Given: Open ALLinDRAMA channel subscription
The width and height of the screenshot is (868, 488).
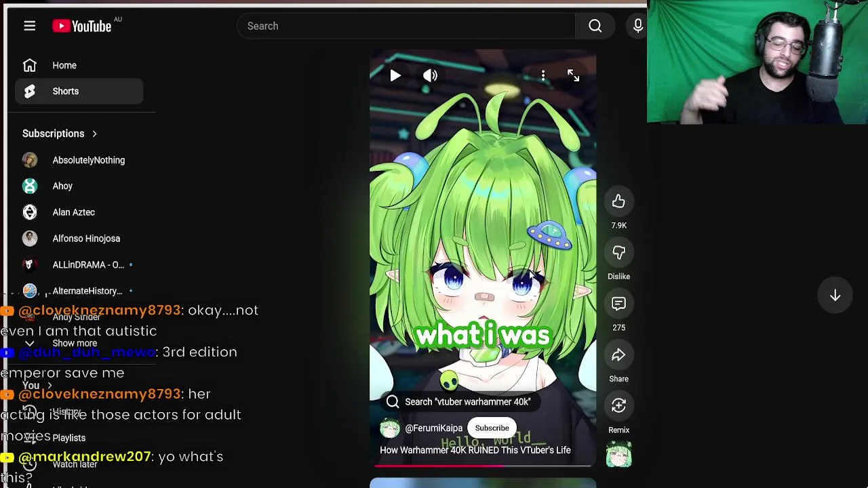Looking at the screenshot, I should point(88,265).
